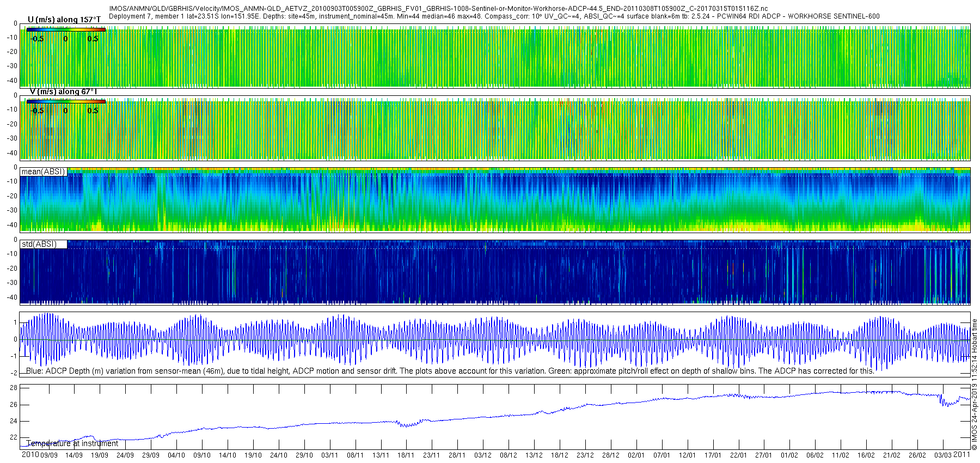Click the -40 depth tick of the U panel
Viewport: 980px width, 463px height.
[x=12, y=80]
